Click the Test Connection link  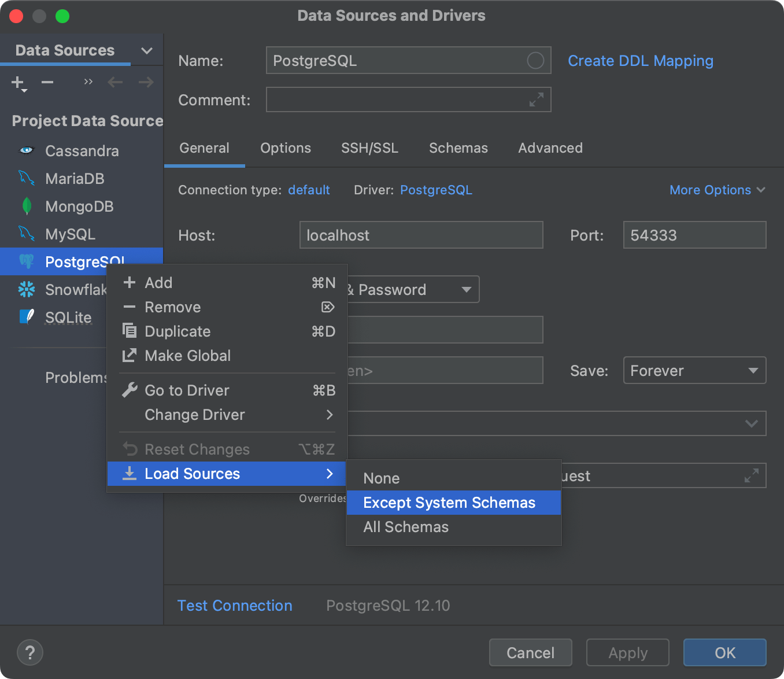pyautogui.click(x=235, y=606)
